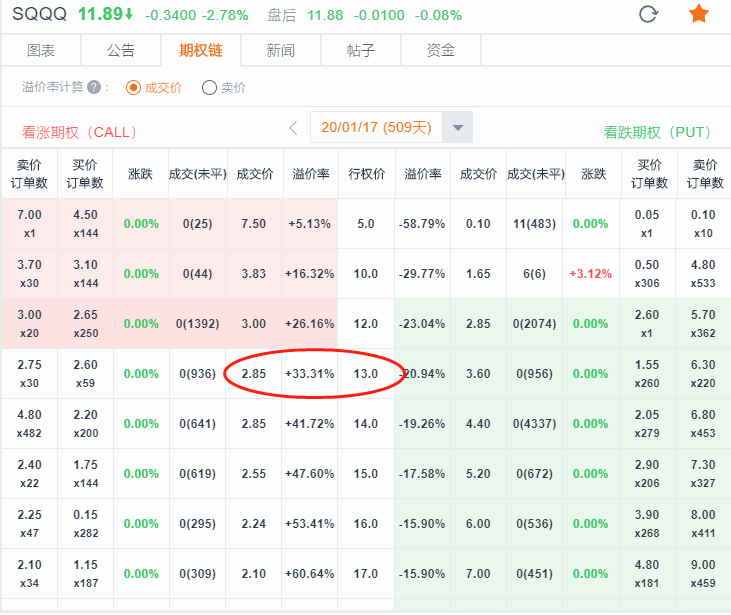
Task: Click call premium rate +47.60%
Action: click(x=310, y=474)
